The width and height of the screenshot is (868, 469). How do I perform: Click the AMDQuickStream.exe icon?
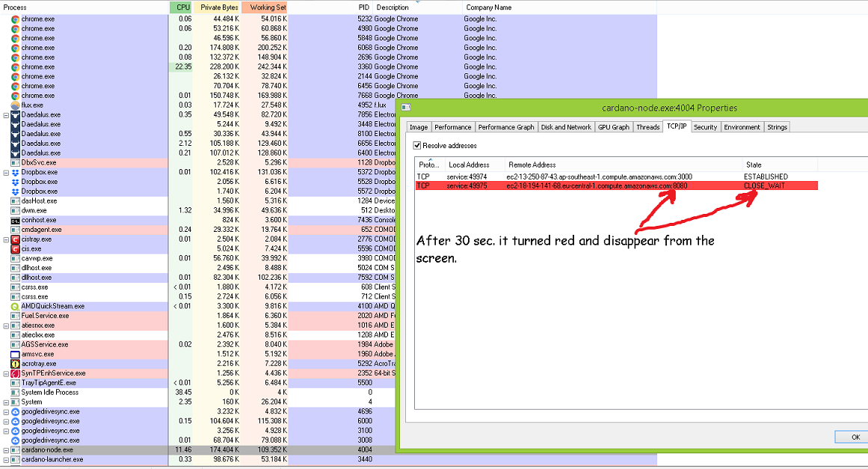(16, 306)
